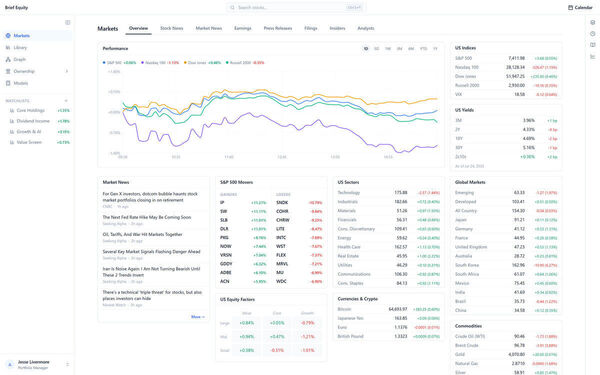Click the Nasdaq 100 row in US Indices
The width and height of the screenshot is (600, 375).
click(506, 67)
